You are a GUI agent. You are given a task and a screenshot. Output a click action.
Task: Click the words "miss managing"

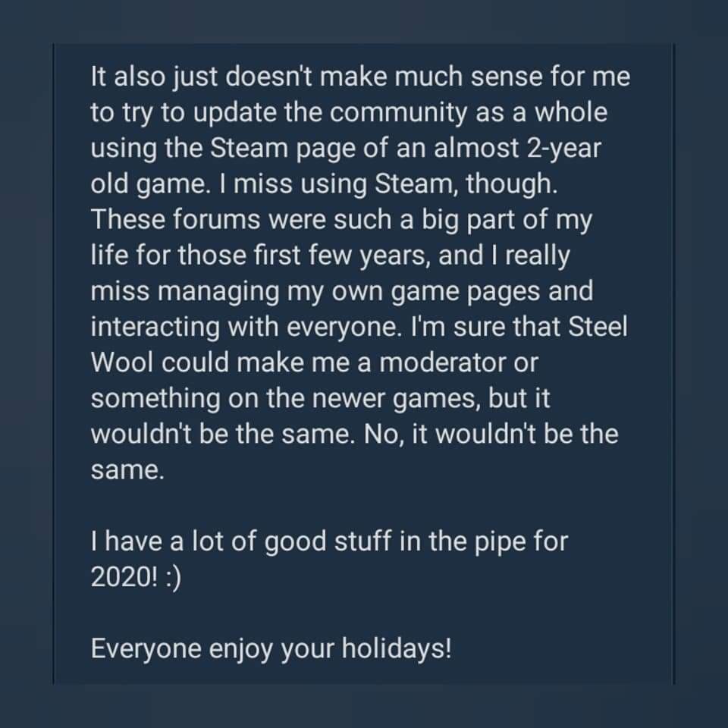[185, 290]
